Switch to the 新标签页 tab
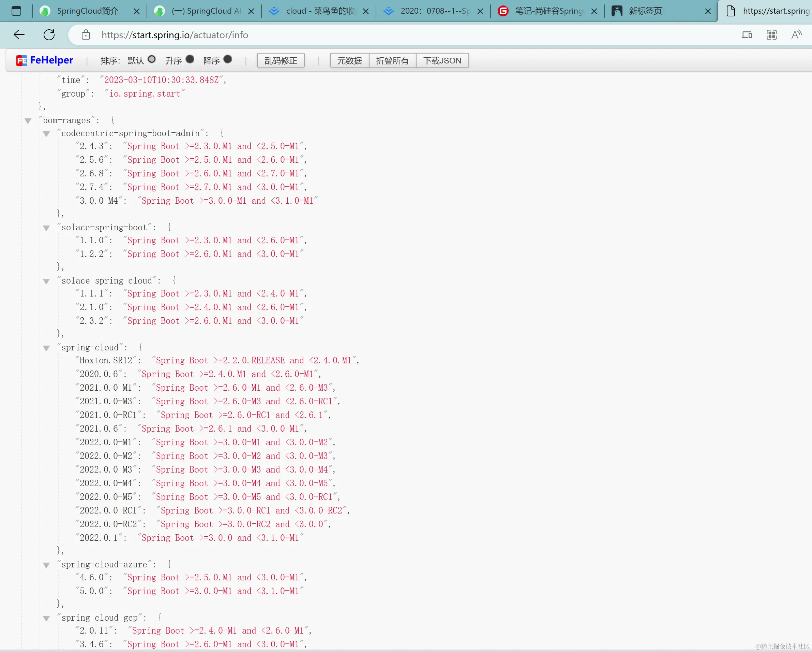The height and width of the screenshot is (652, 812). click(645, 11)
